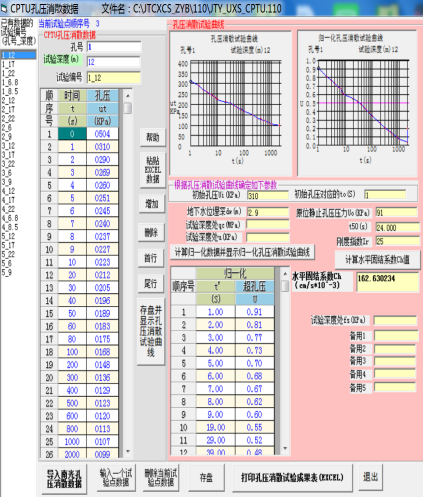Click 导入南光孔压消散数据 import button
Viewport: 424px width, 497px height.
coord(64,479)
